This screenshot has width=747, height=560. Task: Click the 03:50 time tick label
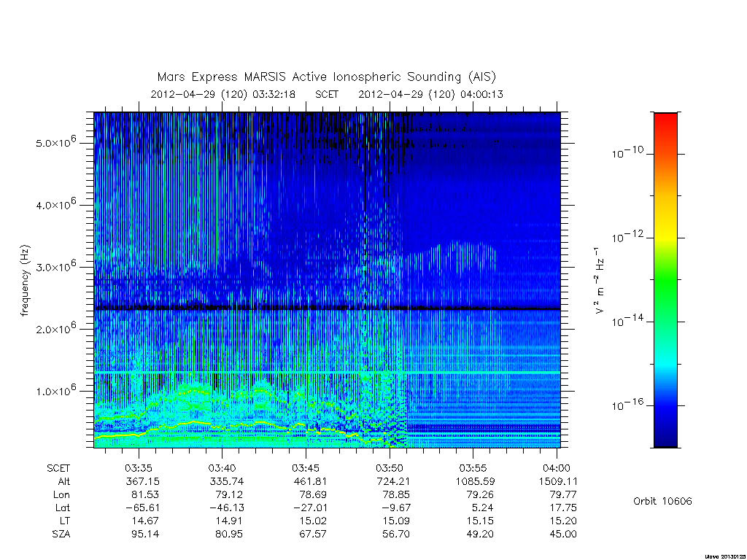pos(390,468)
